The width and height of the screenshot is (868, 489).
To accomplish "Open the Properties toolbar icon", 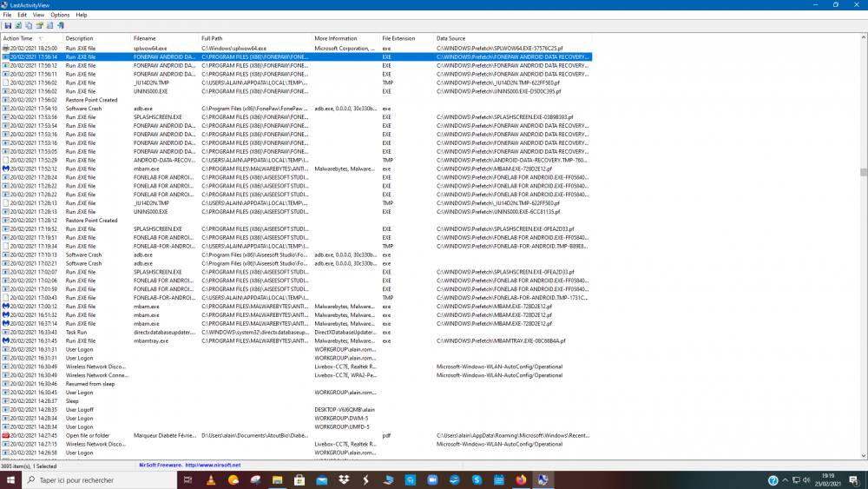I will click(39, 25).
